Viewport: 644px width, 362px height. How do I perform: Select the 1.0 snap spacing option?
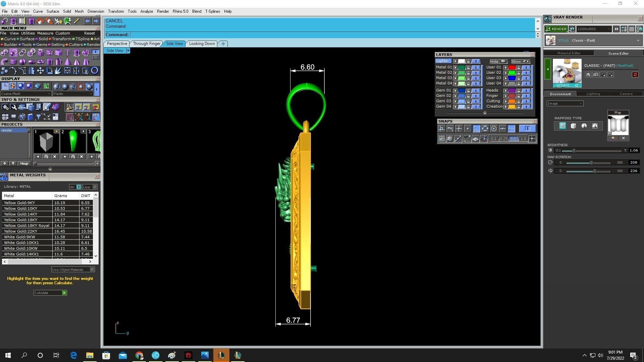(x=523, y=139)
